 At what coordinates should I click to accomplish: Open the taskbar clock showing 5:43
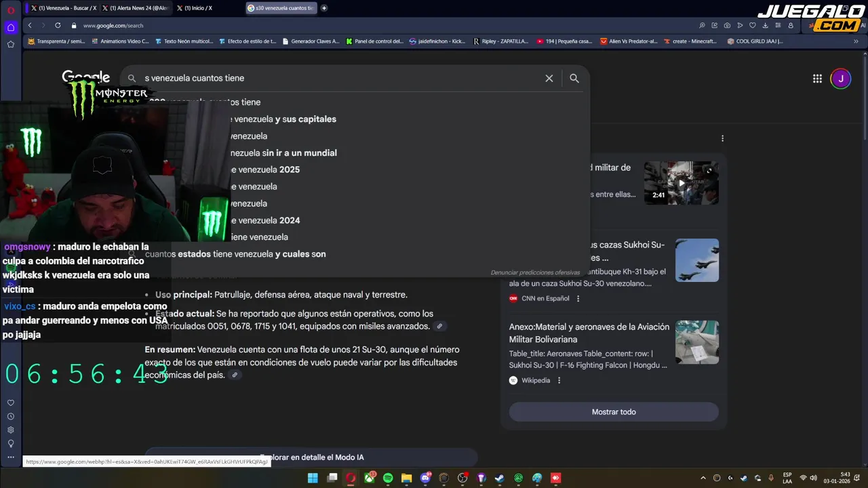click(836, 478)
